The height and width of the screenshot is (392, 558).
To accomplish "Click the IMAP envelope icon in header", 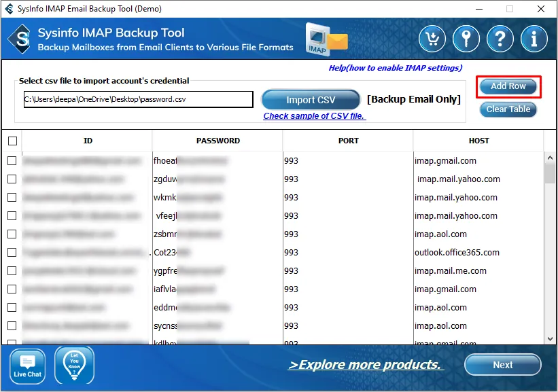I will coord(326,39).
